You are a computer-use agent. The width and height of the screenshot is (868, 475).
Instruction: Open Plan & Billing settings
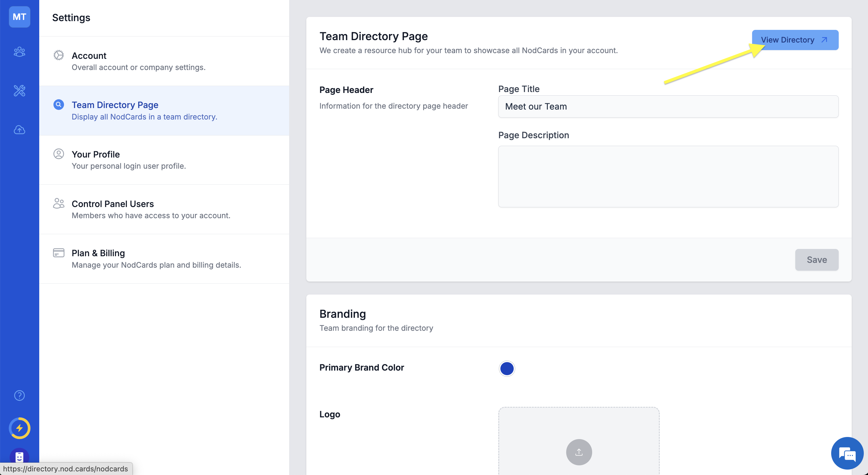tap(164, 259)
